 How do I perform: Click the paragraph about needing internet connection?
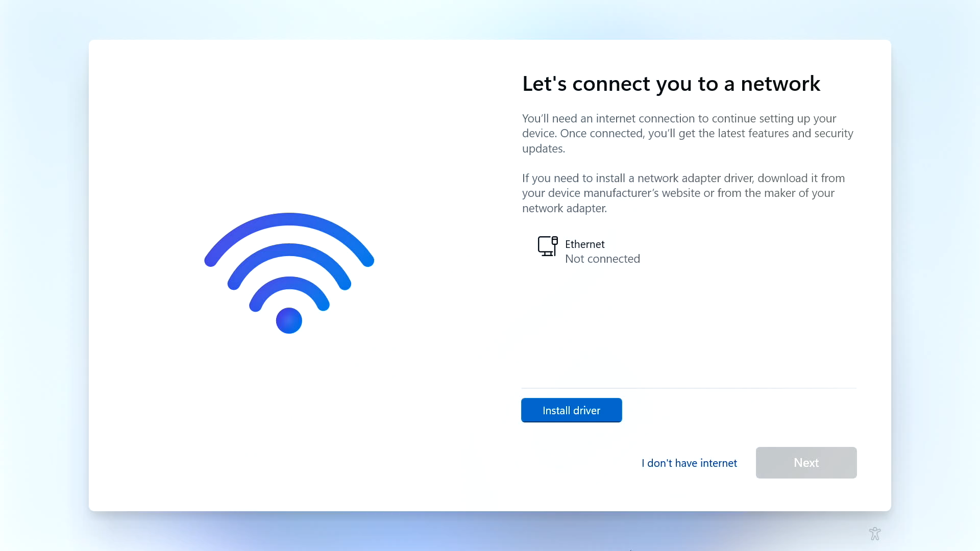pos(688,133)
